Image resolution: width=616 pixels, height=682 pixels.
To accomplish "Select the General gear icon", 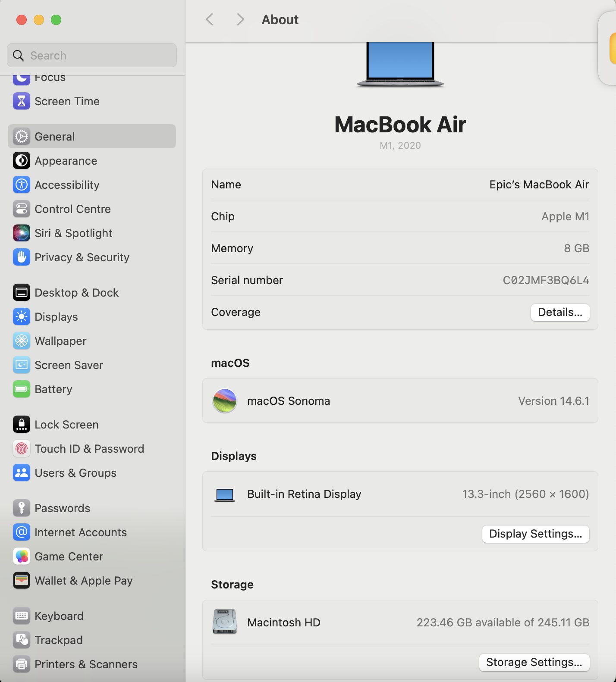I will pyautogui.click(x=22, y=137).
